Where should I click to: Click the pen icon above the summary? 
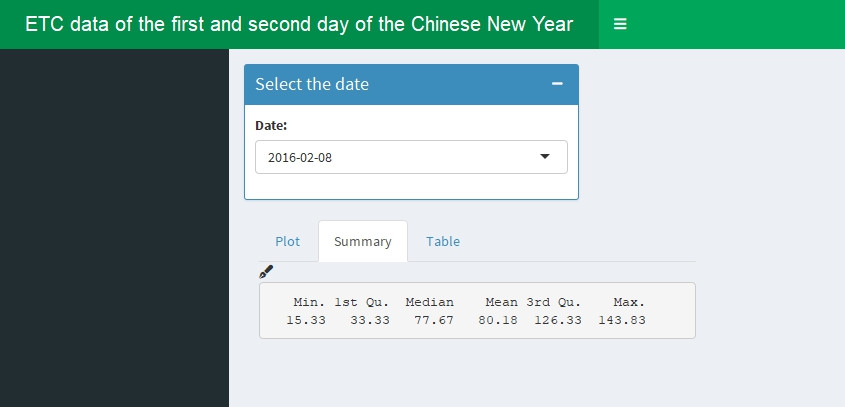(266, 272)
